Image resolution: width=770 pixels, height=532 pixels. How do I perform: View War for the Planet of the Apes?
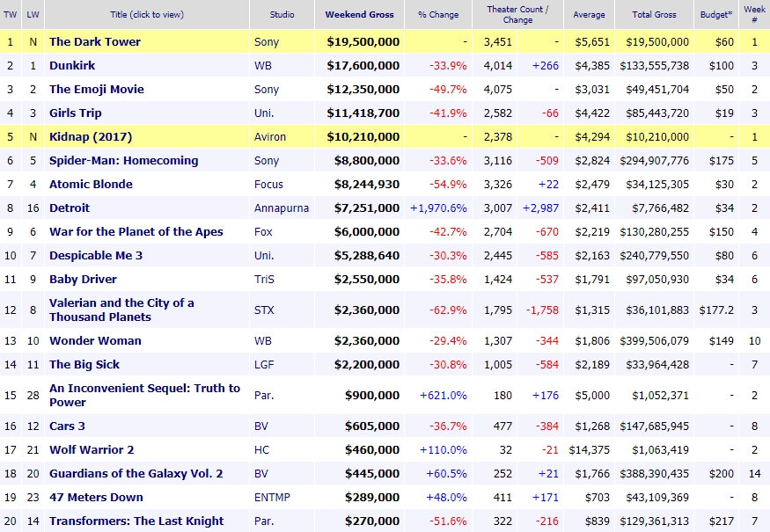point(136,231)
